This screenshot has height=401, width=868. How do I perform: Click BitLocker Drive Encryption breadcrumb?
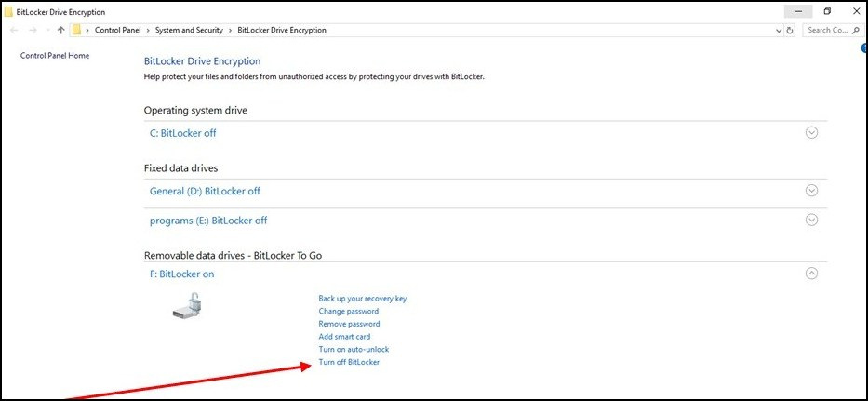point(282,31)
